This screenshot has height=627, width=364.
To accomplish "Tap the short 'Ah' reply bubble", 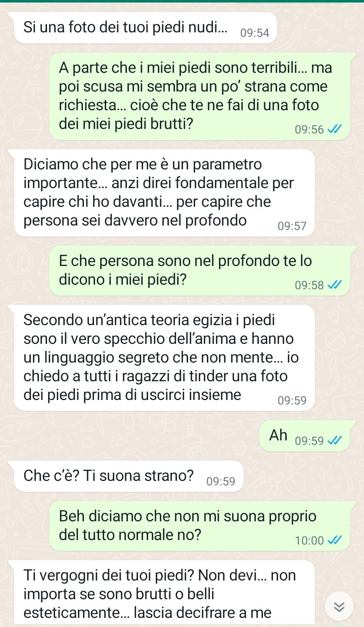I will [305, 436].
